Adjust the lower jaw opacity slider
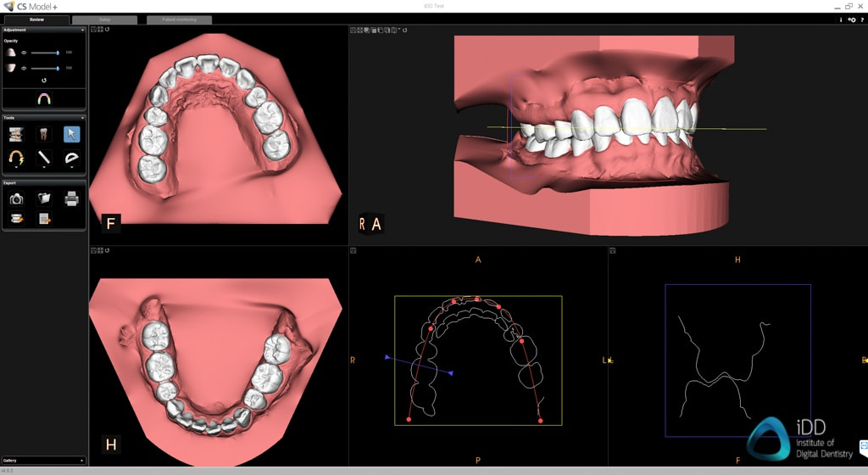The height and width of the screenshot is (475, 868). pyautogui.click(x=45, y=68)
